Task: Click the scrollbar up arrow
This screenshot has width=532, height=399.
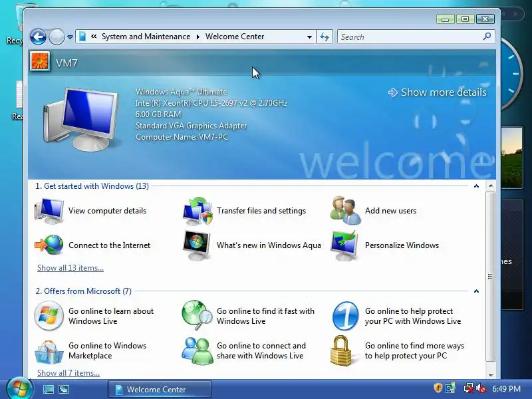Action: click(491, 186)
